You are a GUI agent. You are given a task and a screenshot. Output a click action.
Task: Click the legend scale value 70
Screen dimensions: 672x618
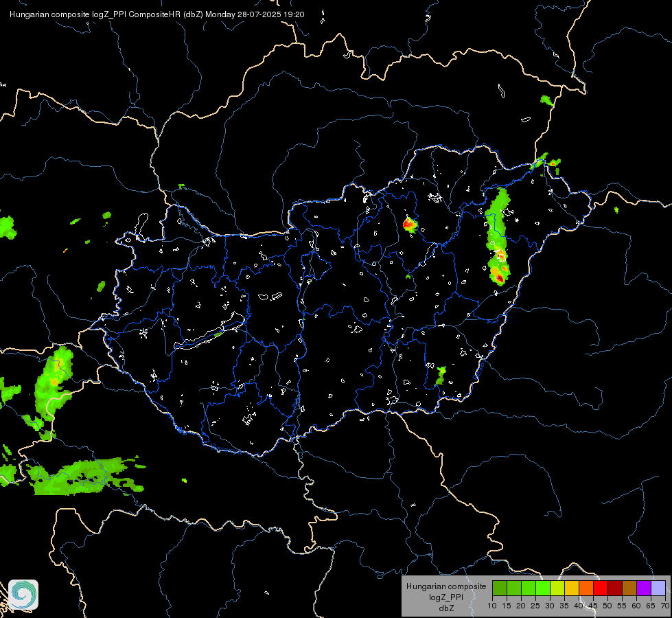coord(664,606)
